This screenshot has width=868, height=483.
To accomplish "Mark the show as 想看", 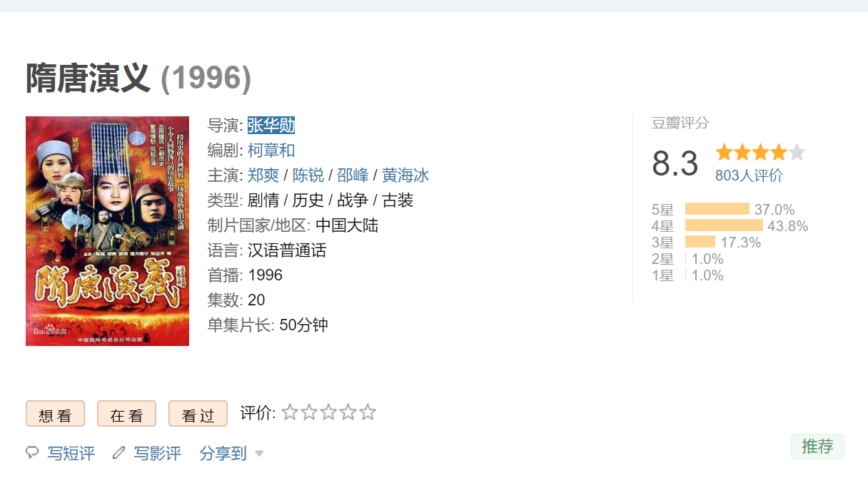I will tap(55, 414).
